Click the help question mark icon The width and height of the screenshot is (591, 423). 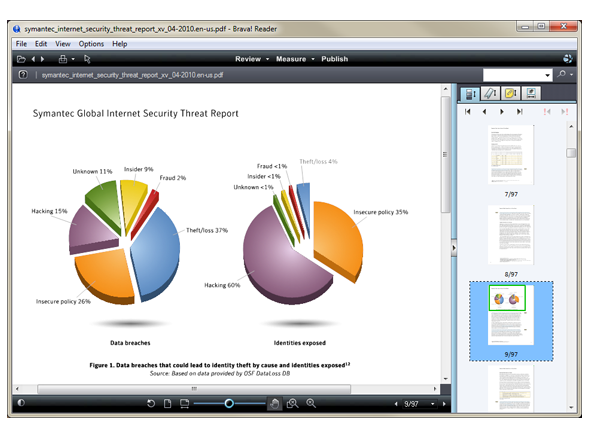coord(23,75)
